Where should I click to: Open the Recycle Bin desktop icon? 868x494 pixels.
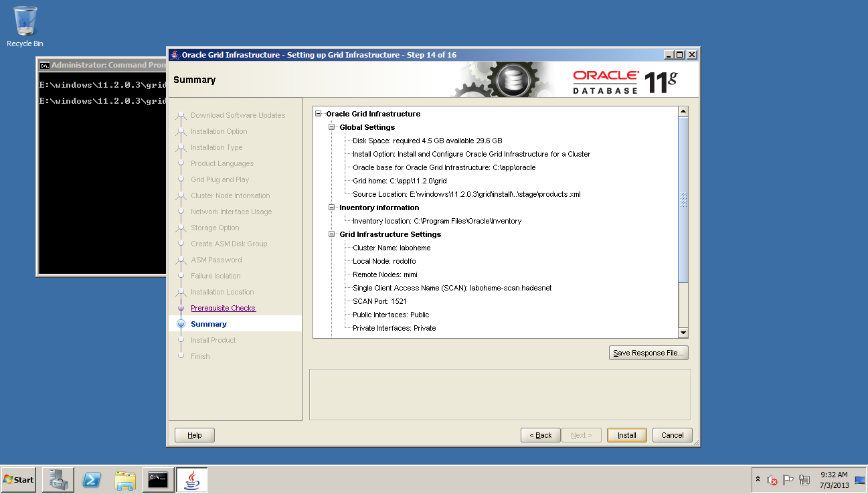25,25
